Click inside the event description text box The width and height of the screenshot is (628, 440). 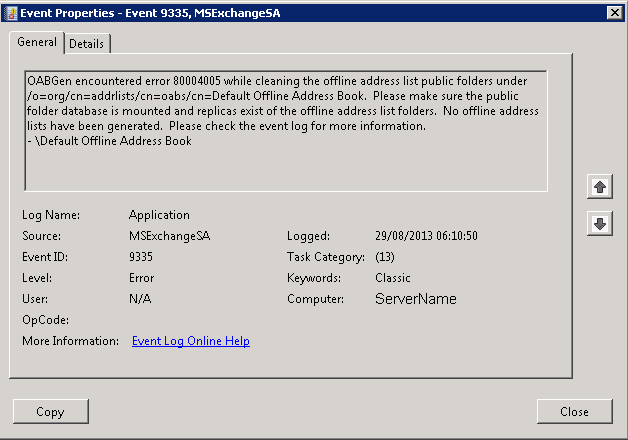point(286,131)
